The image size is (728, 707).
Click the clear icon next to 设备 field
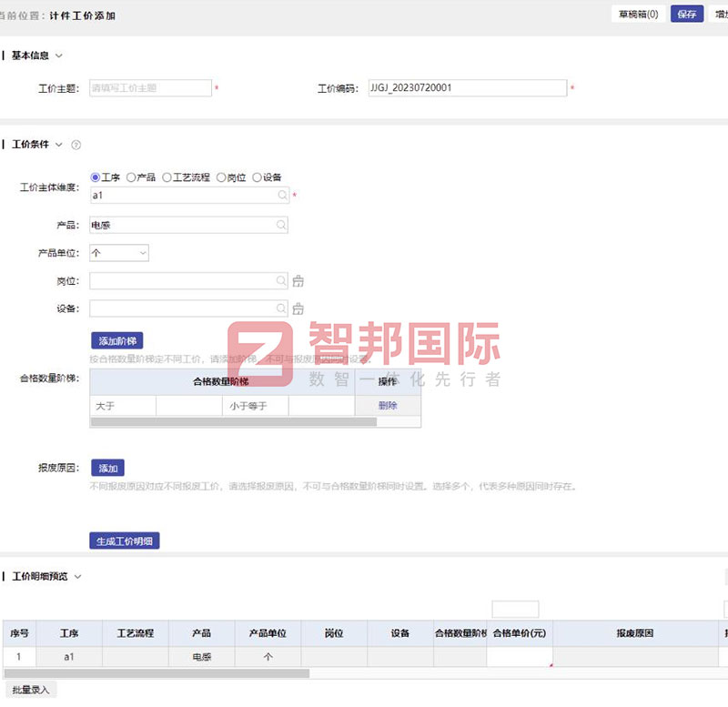click(x=298, y=308)
